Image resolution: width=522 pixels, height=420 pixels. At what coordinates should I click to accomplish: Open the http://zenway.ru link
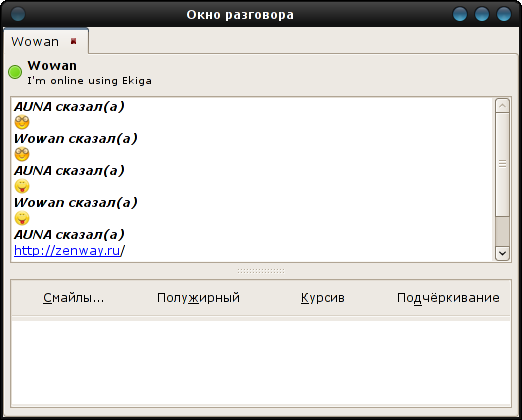coord(67,250)
